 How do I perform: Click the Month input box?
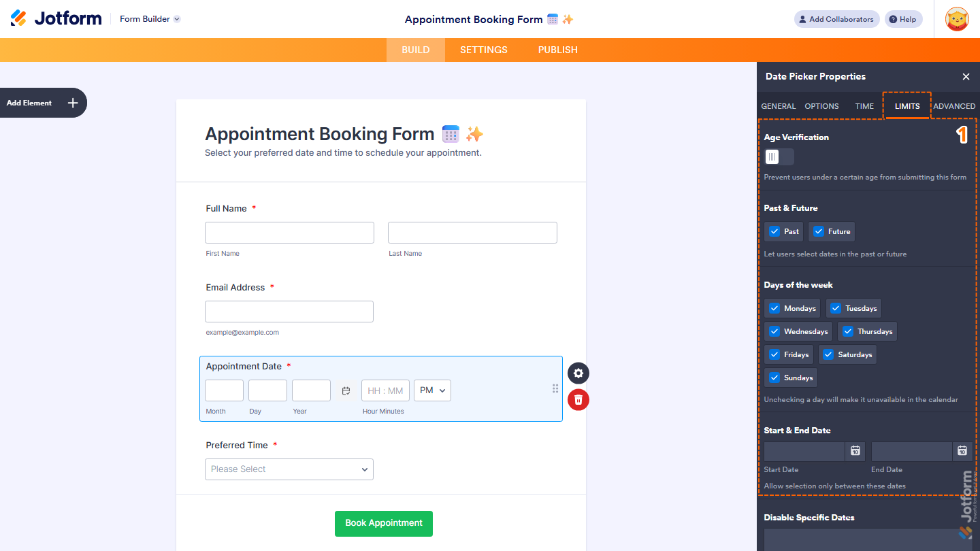(224, 390)
